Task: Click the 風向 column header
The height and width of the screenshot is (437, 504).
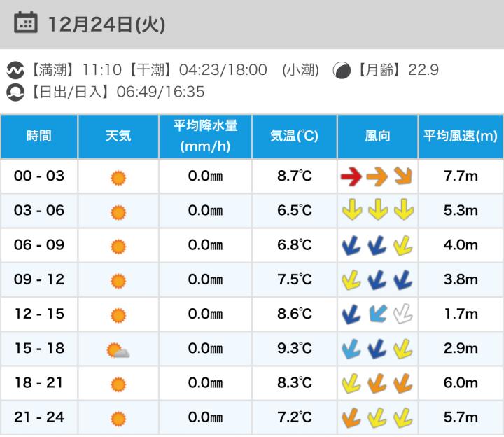Action: tap(378, 137)
